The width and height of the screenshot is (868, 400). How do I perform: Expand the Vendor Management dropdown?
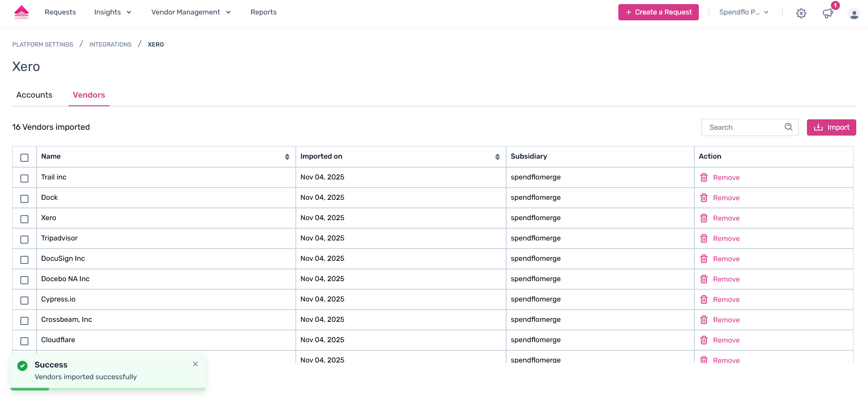pyautogui.click(x=191, y=12)
